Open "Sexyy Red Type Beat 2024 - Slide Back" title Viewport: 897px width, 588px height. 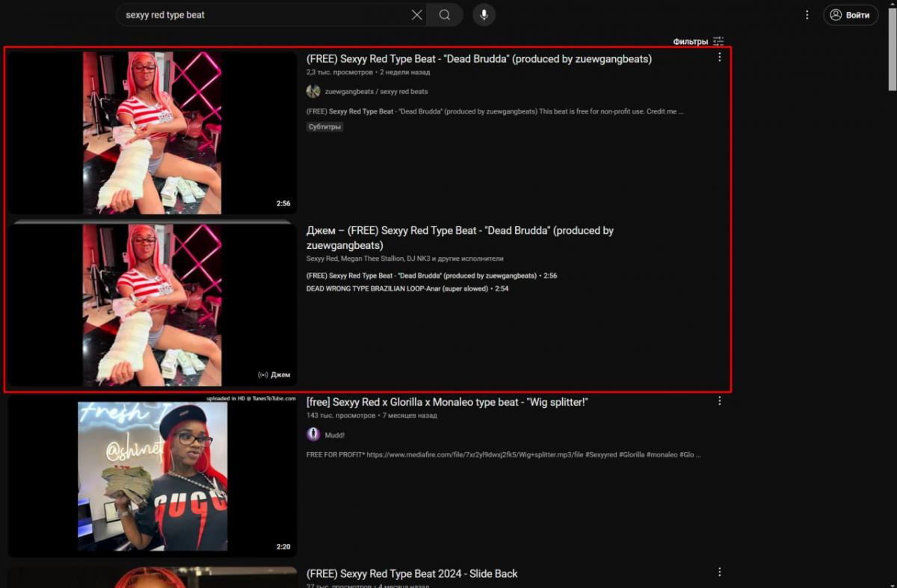point(412,574)
